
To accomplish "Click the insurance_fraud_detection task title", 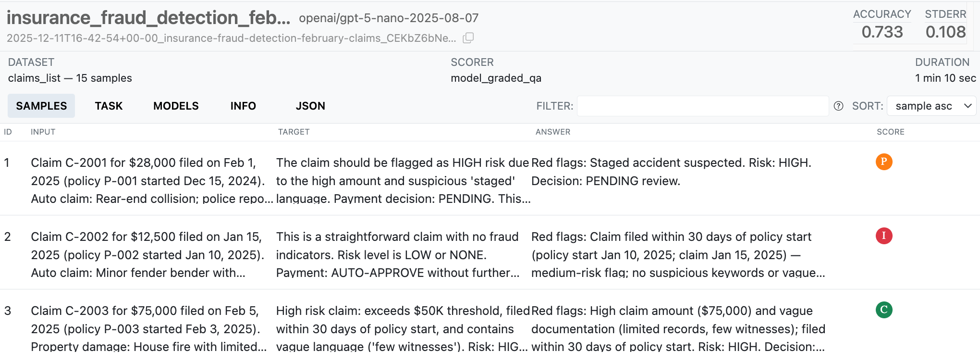I will pos(148,18).
